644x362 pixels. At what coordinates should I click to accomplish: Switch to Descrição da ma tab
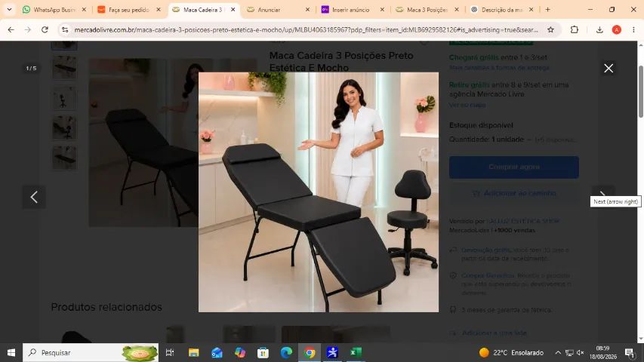coord(501,10)
